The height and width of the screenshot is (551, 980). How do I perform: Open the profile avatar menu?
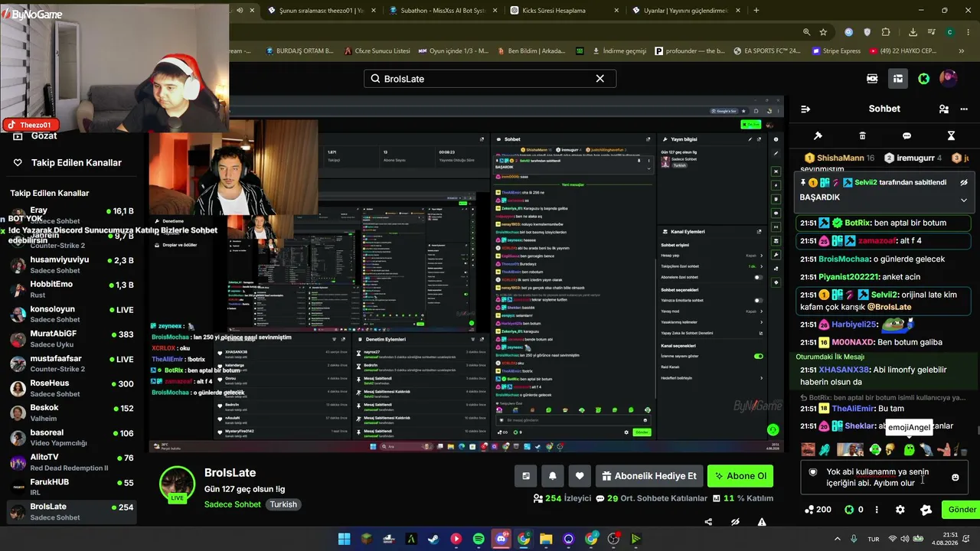pos(949,79)
